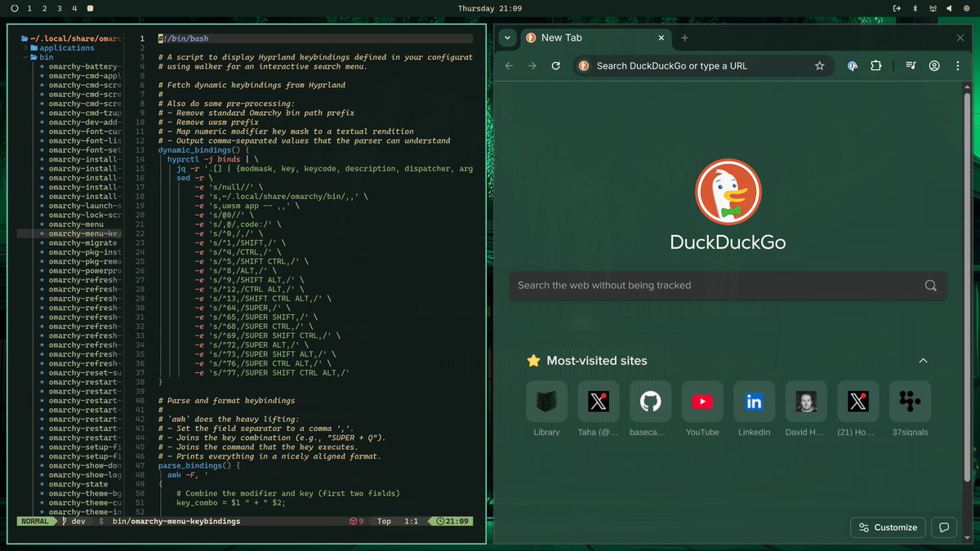
Task: Open the Extensions puzzle icon
Action: click(875, 66)
